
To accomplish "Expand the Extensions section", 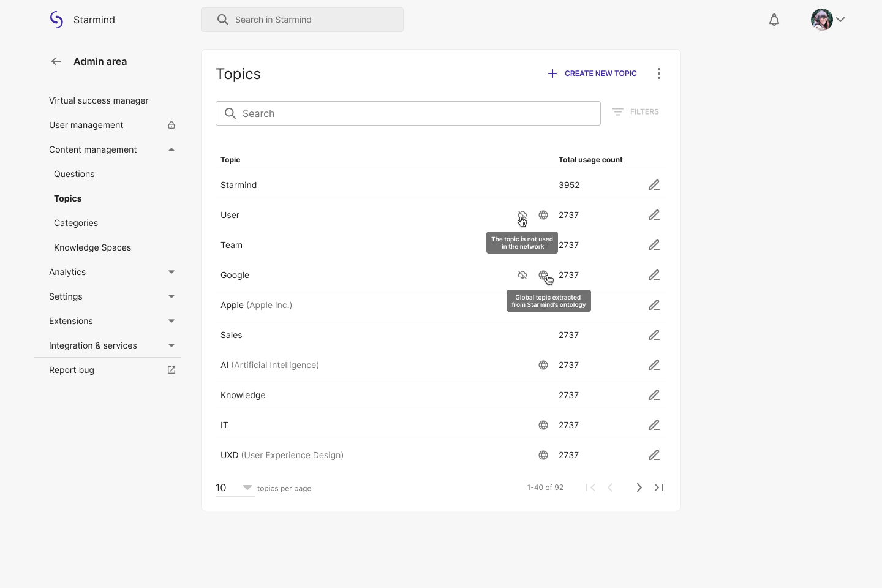I will pyautogui.click(x=171, y=321).
